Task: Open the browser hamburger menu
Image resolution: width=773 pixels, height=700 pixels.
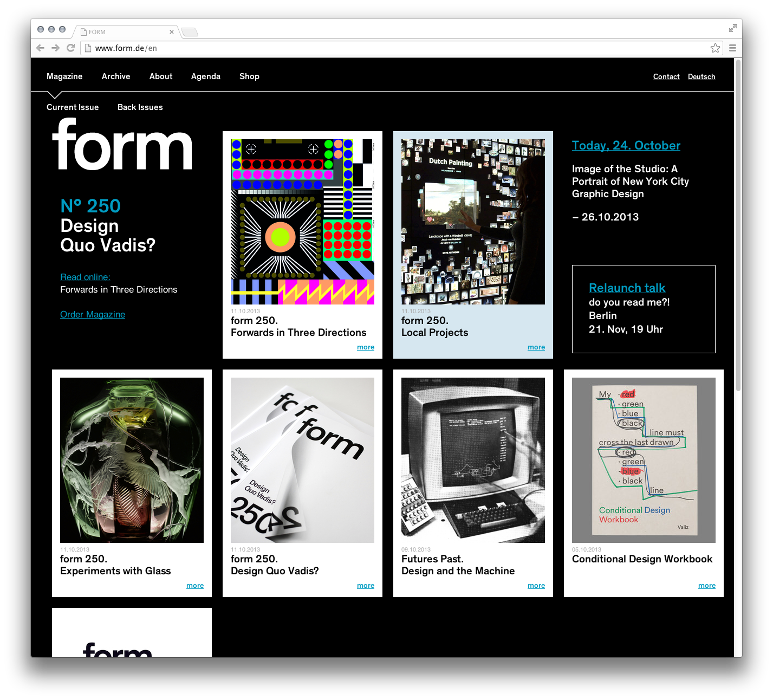Action: pos(732,48)
